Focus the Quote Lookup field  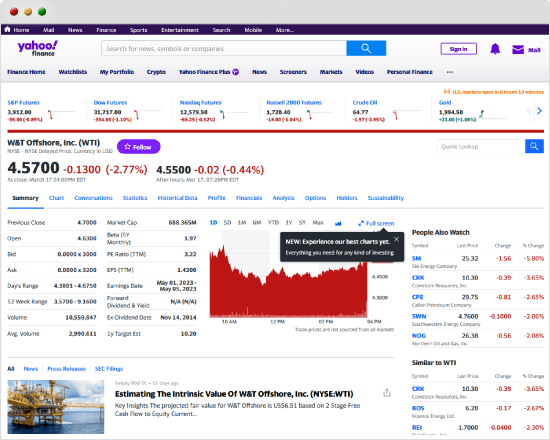[481, 146]
